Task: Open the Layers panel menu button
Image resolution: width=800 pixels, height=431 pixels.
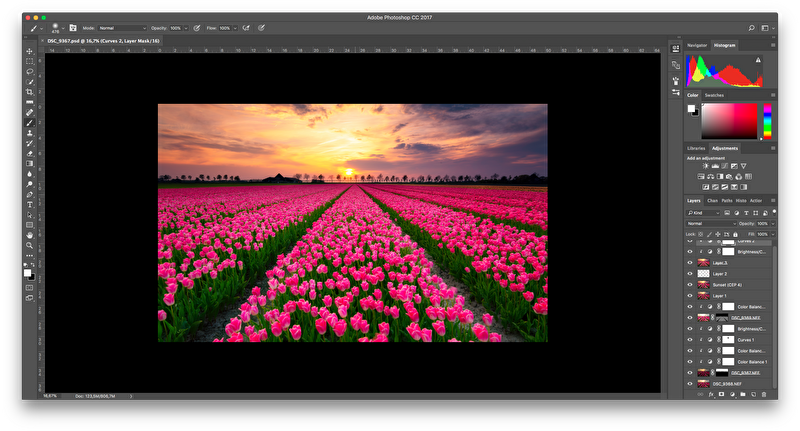Action: (x=772, y=200)
